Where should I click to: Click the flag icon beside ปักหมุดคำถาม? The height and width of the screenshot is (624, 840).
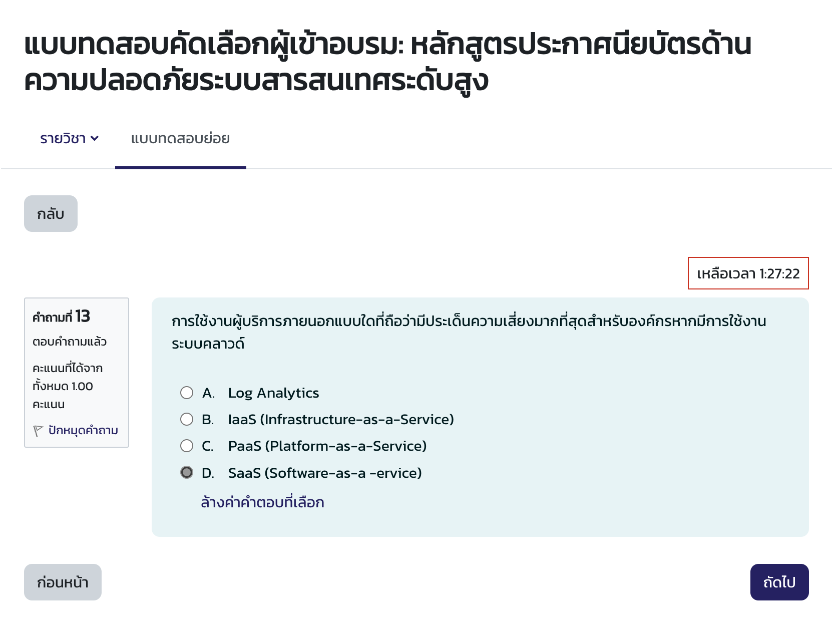click(38, 430)
